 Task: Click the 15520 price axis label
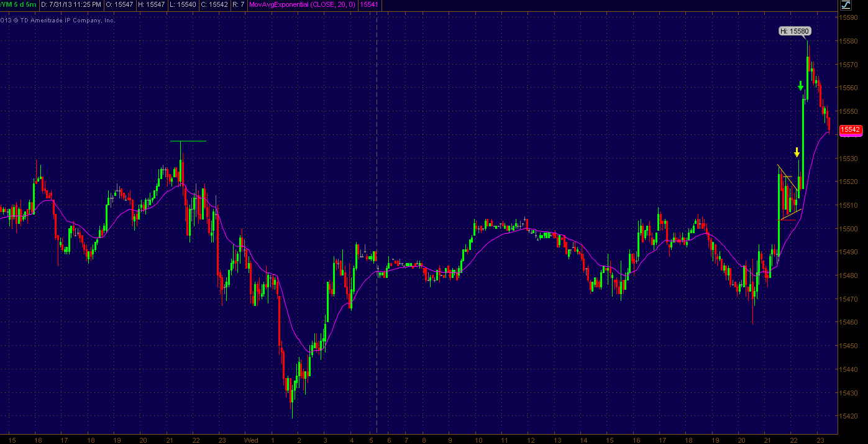tap(849, 182)
